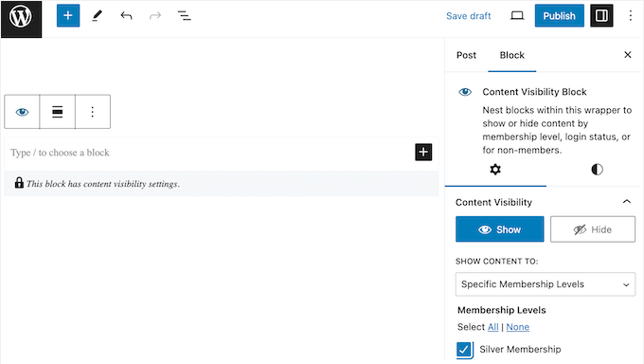Select None membership levels link
644x364 pixels.
pyautogui.click(x=517, y=327)
